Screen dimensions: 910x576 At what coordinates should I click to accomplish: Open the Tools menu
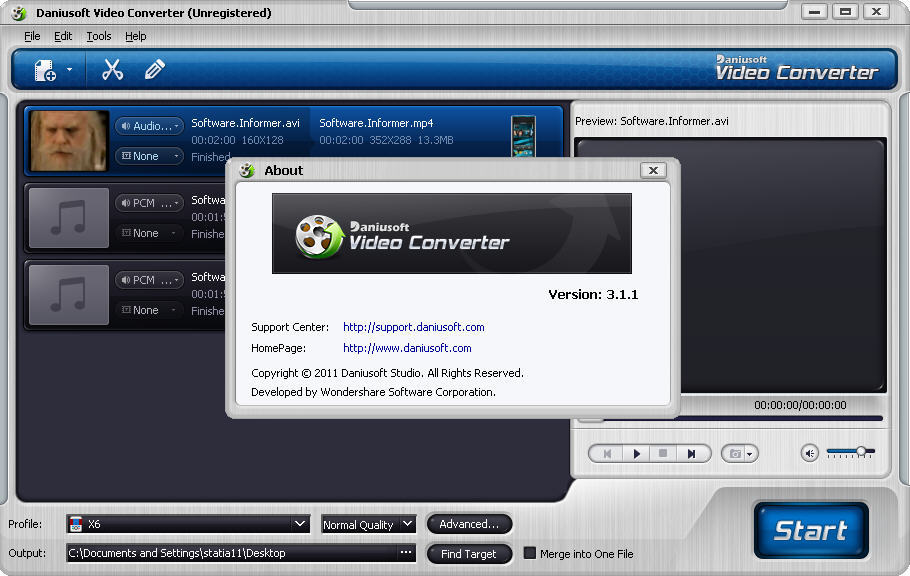pyautogui.click(x=99, y=36)
